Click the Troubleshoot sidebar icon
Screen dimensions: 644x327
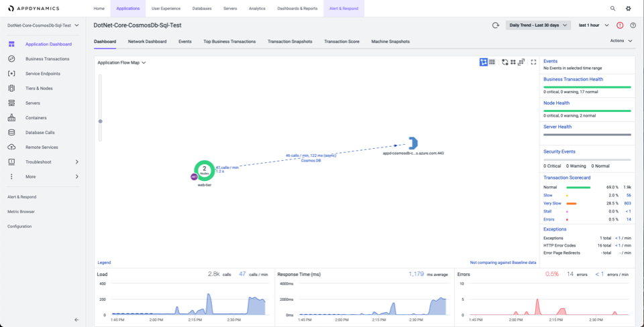(11, 161)
